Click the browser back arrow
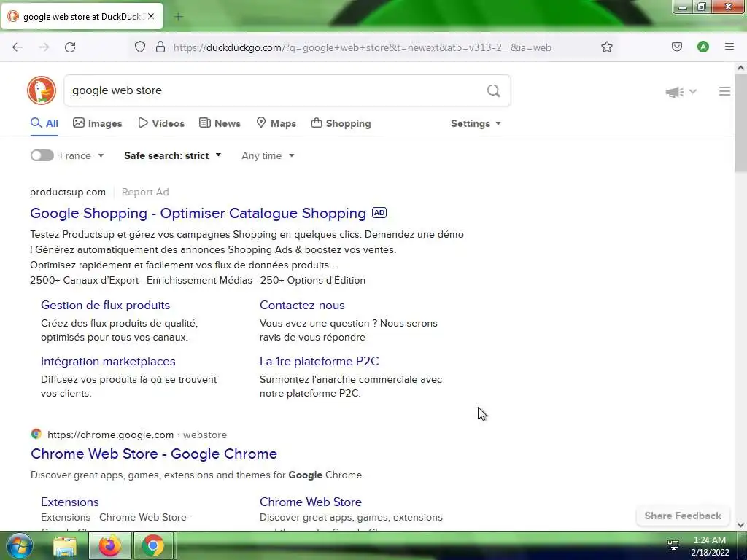Image resolution: width=747 pixels, height=560 pixels. (18, 47)
